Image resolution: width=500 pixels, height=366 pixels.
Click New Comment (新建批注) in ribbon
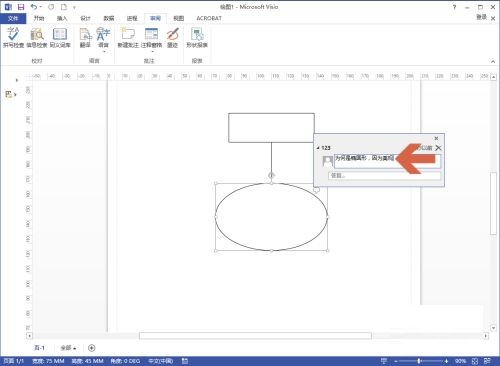coord(128,38)
